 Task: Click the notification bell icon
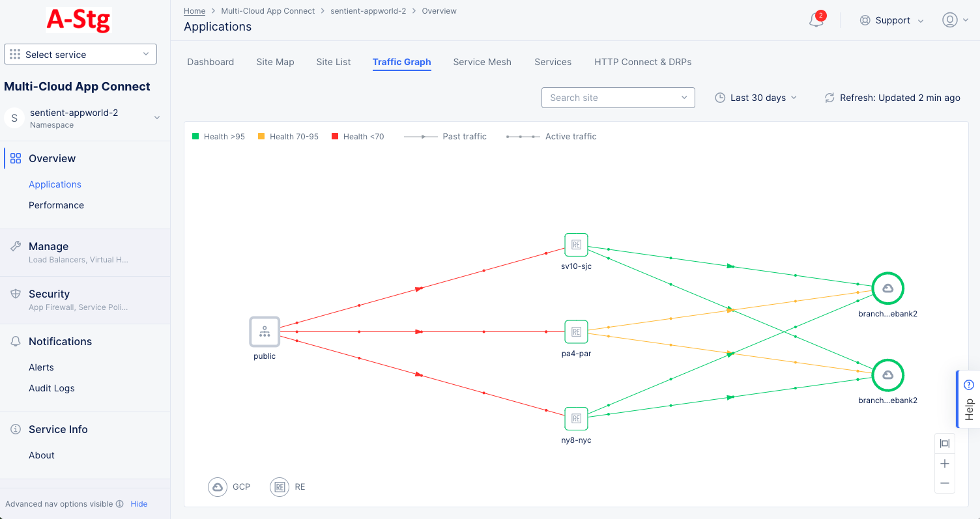click(x=816, y=20)
